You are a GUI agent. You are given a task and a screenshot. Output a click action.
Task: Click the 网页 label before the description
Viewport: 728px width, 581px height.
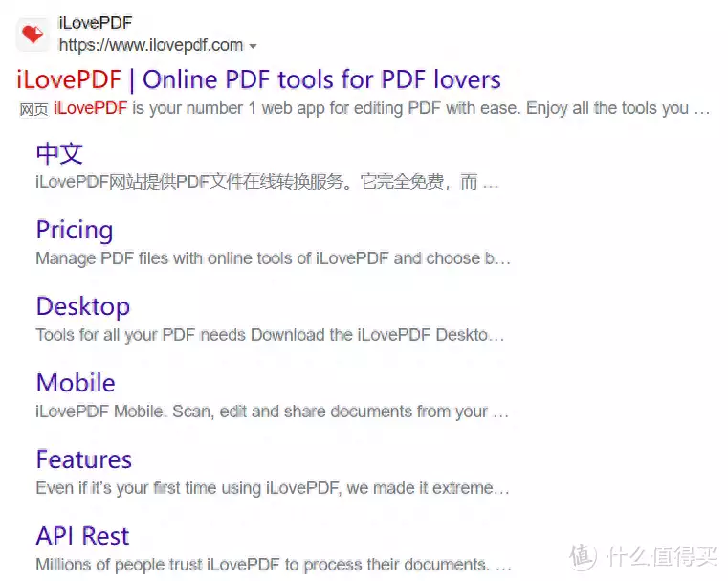pyautogui.click(x=33, y=110)
